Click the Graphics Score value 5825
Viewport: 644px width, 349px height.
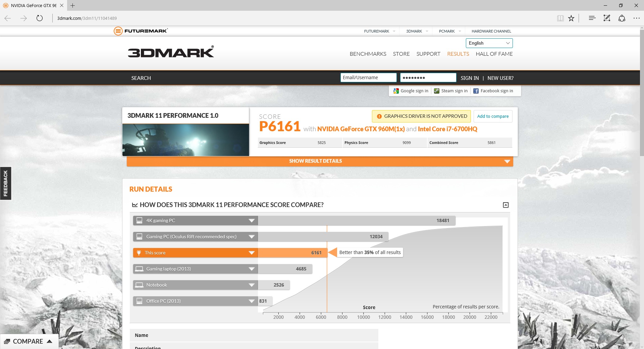(322, 143)
